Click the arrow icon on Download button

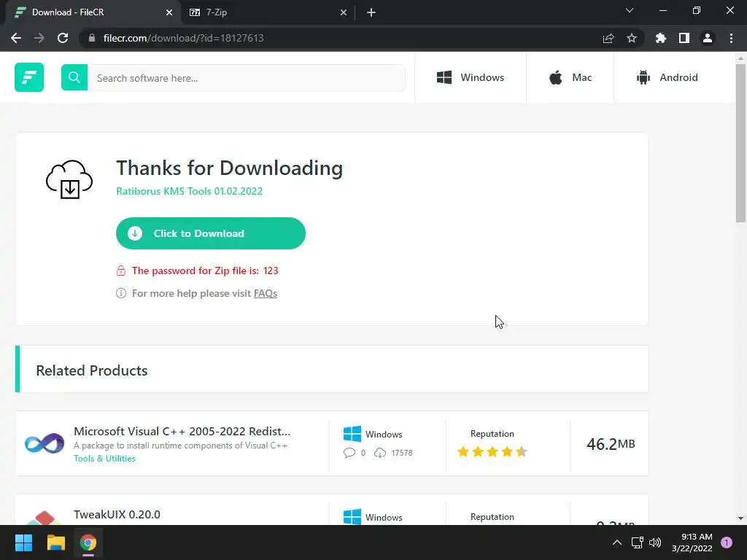pyautogui.click(x=135, y=233)
